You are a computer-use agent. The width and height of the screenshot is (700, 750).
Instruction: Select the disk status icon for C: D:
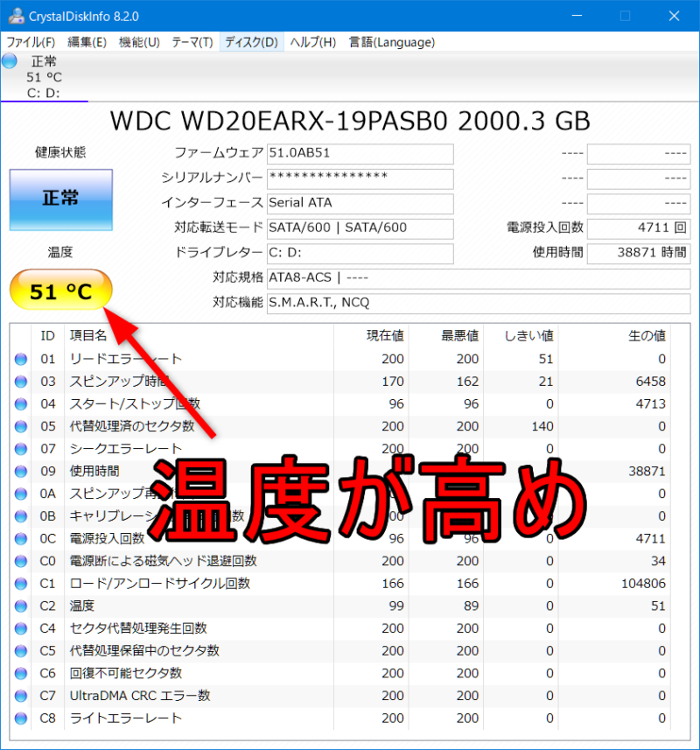(x=10, y=61)
